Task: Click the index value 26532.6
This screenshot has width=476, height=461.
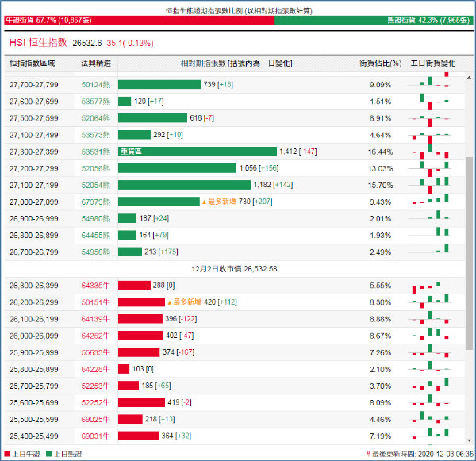Action: tap(87, 43)
